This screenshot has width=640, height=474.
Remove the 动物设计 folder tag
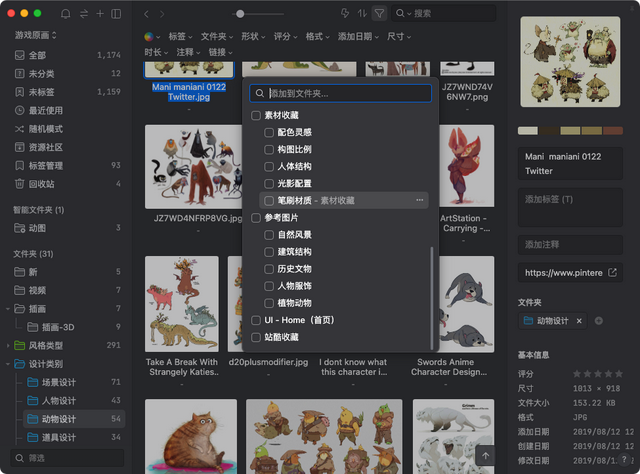[579, 321]
